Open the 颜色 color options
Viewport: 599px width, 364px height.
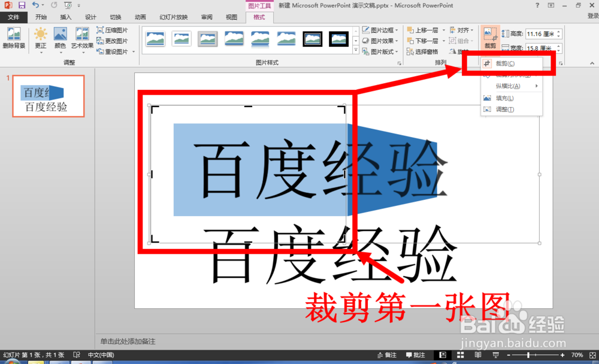click(x=60, y=40)
